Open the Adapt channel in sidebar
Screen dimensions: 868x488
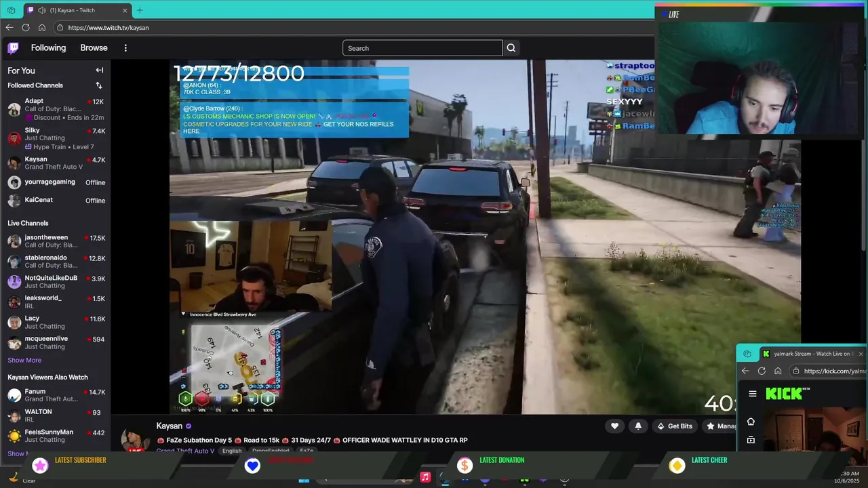coord(56,109)
